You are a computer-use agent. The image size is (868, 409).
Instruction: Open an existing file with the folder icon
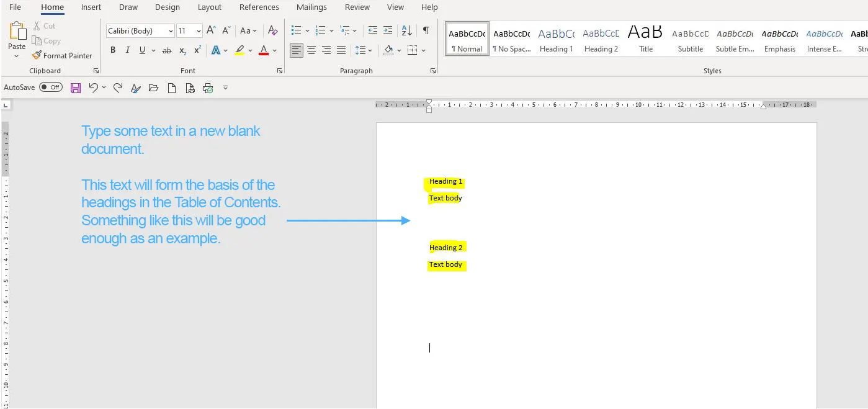point(153,88)
